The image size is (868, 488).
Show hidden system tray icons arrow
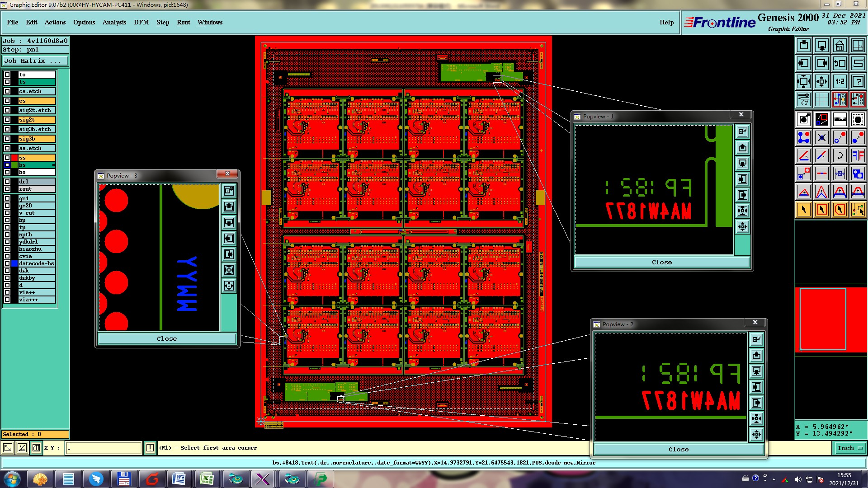click(x=774, y=479)
